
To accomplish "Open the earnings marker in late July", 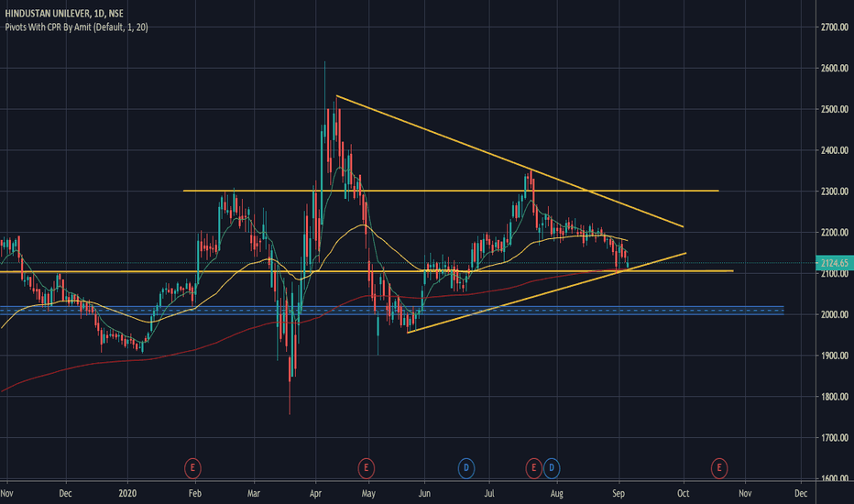I will point(533,468).
